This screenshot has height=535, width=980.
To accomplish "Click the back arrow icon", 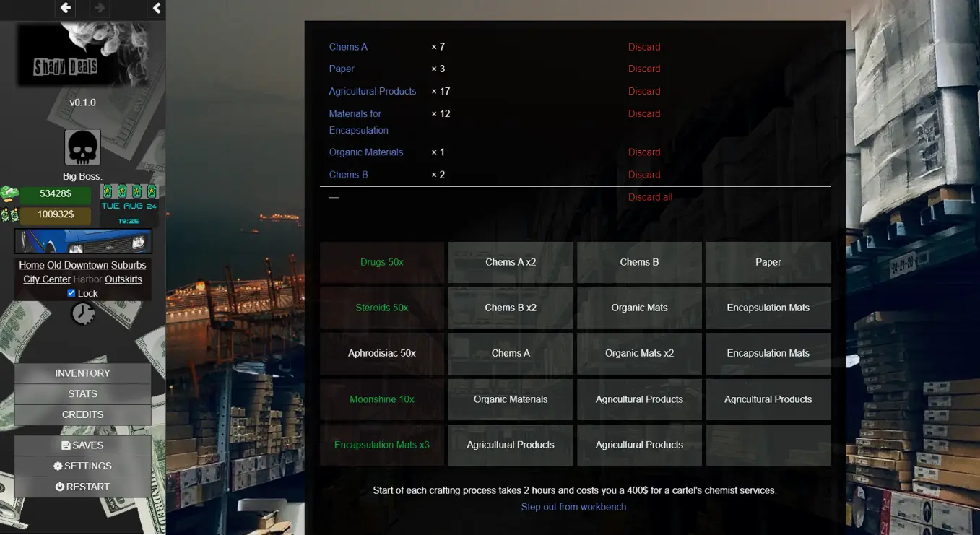I will [x=66, y=8].
